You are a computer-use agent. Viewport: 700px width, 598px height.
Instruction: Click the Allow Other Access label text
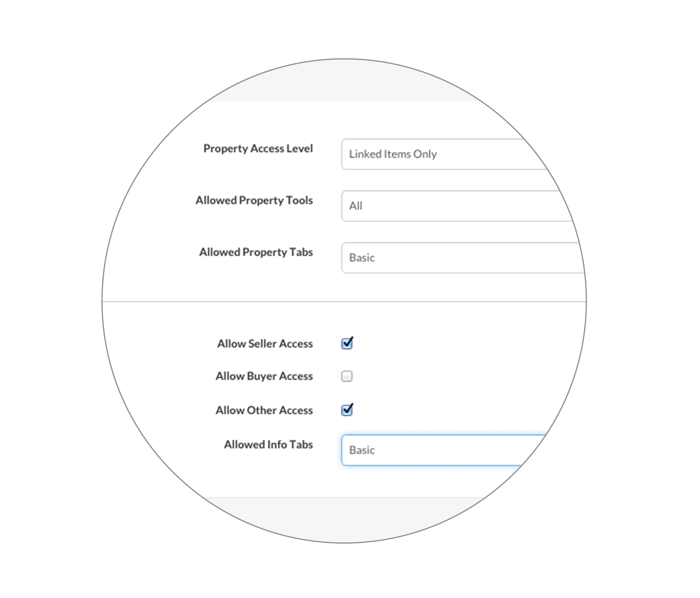(x=265, y=410)
